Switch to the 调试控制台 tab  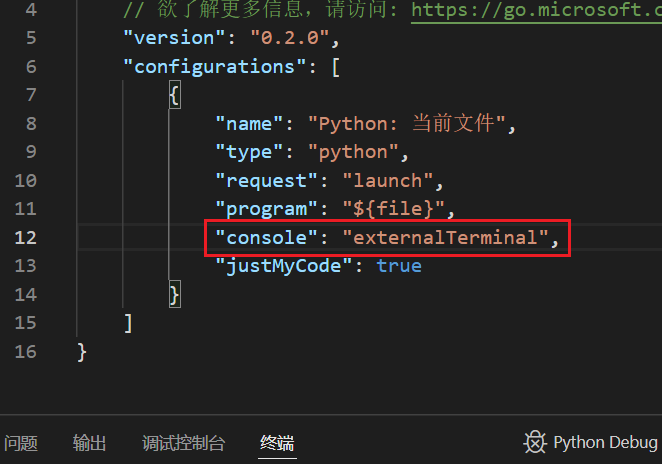pyautogui.click(x=183, y=443)
